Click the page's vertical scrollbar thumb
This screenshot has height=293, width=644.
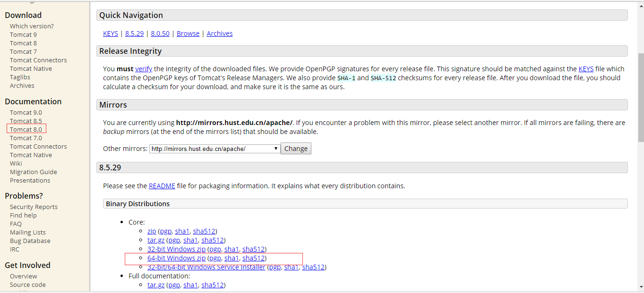click(x=640, y=98)
